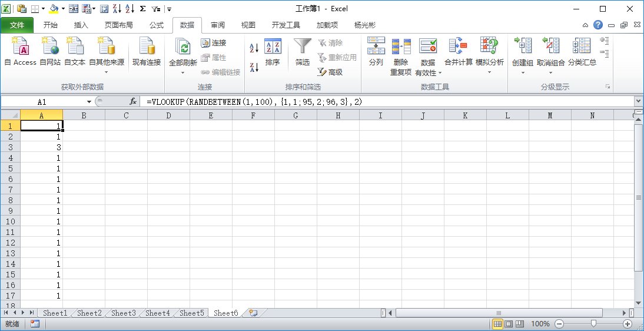644x331 pixels.
Task: Import data using 自网站 icon
Action: click(50, 47)
